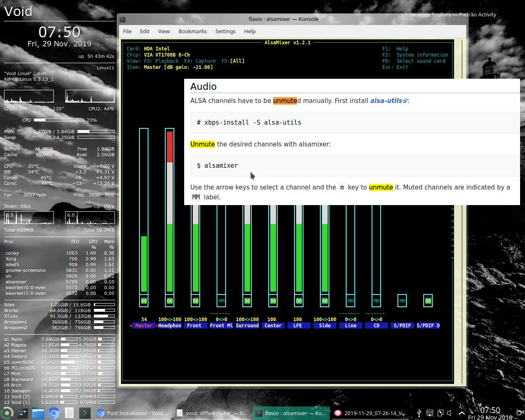Follow the alsa-utils hyperlink
This screenshot has width=525, height=420.
click(386, 100)
